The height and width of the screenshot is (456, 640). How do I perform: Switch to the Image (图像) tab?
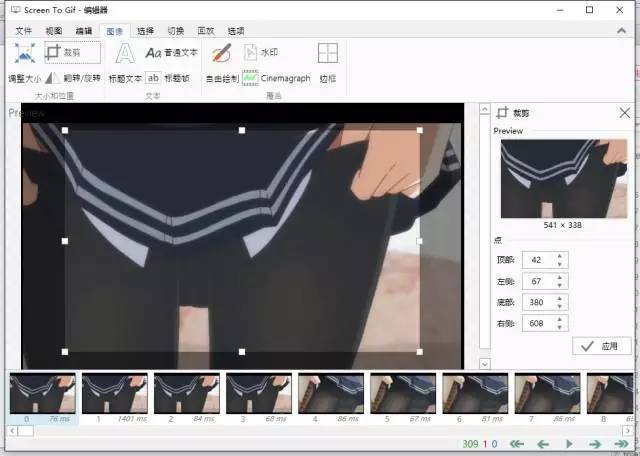coord(114,31)
